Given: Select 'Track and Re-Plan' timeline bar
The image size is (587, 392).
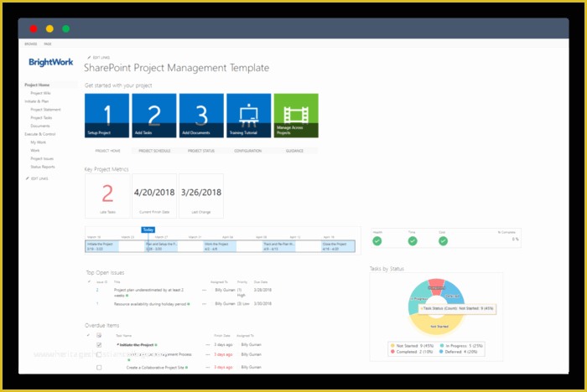Looking at the screenshot, I should (279, 246).
